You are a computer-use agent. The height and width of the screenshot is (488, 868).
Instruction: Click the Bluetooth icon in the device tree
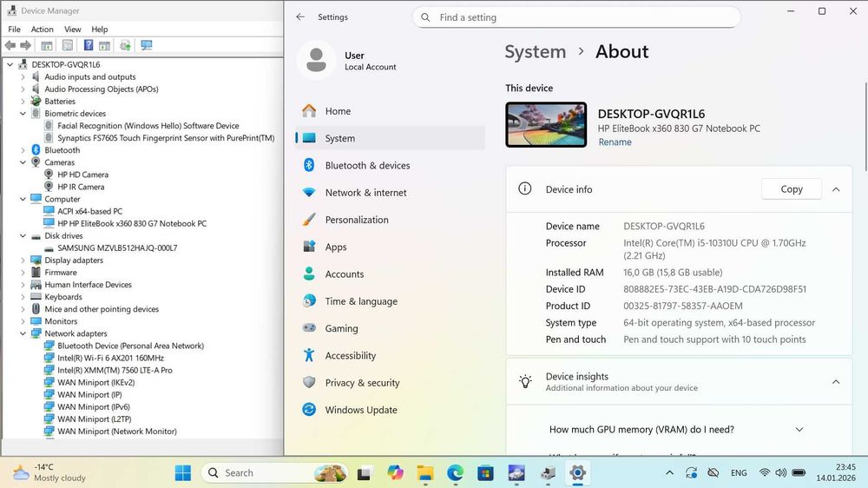[36, 150]
